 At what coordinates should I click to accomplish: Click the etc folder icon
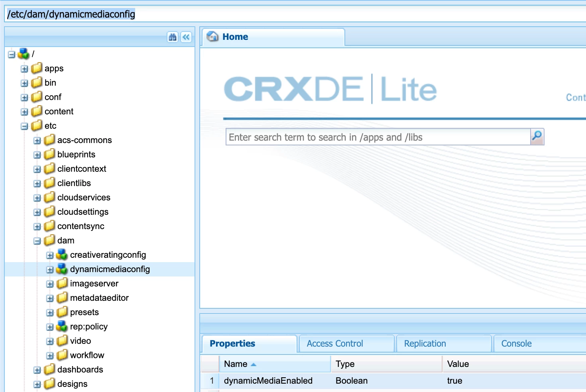tap(37, 125)
